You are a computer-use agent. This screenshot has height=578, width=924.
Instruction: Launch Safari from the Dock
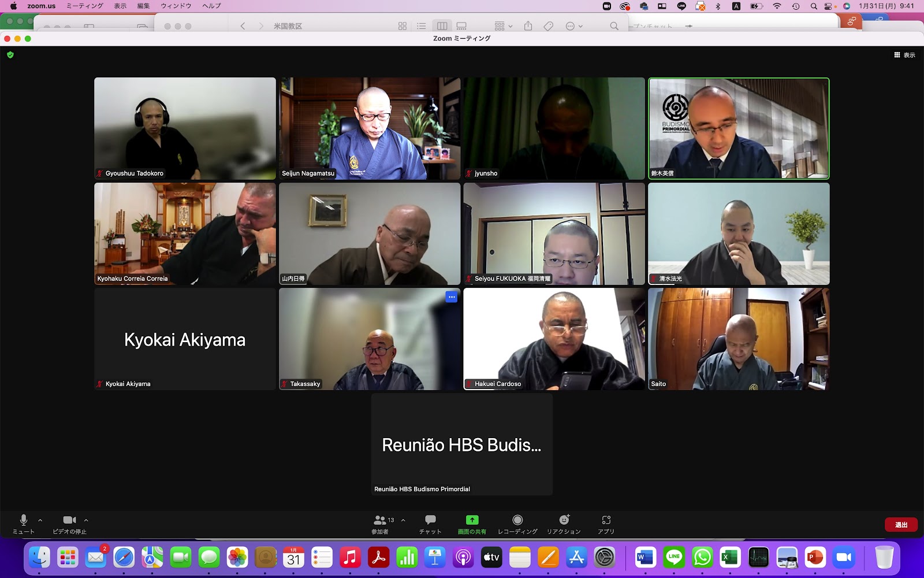tap(124, 557)
